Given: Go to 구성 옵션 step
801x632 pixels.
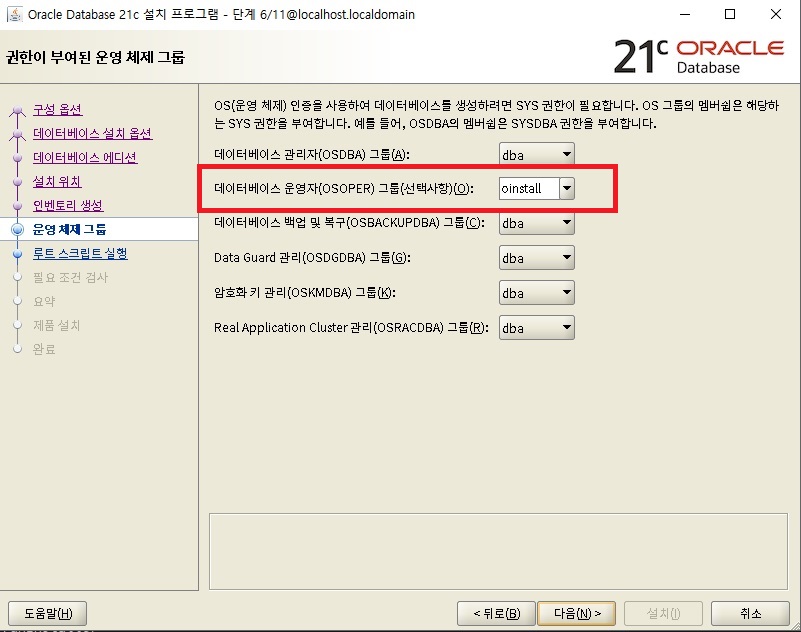Looking at the screenshot, I should click(x=57, y=109).
